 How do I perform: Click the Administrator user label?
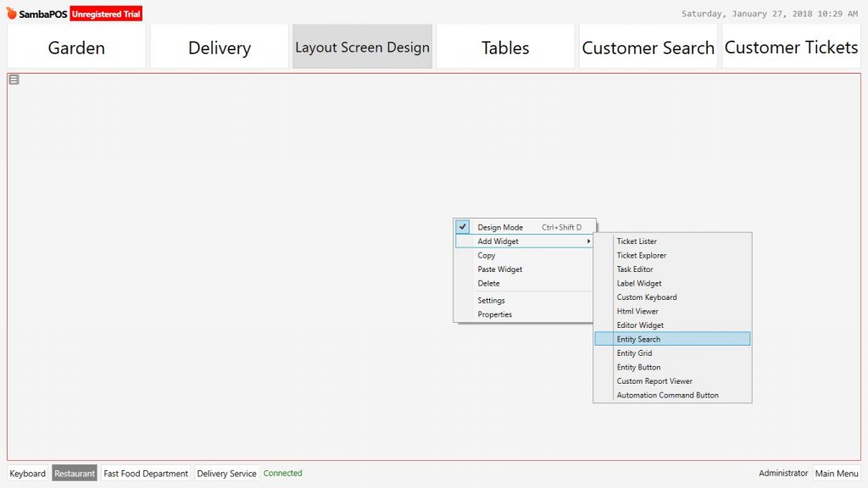(783, 473)
